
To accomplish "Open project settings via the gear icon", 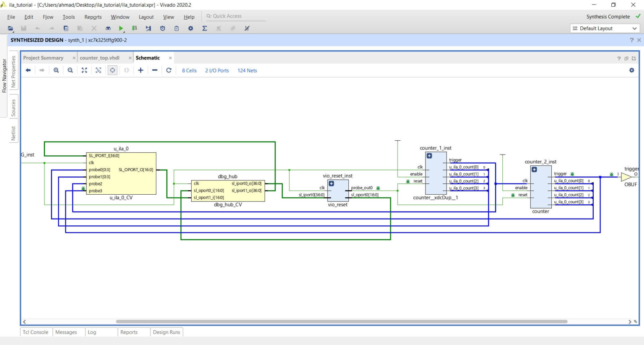I will [190, 28].
